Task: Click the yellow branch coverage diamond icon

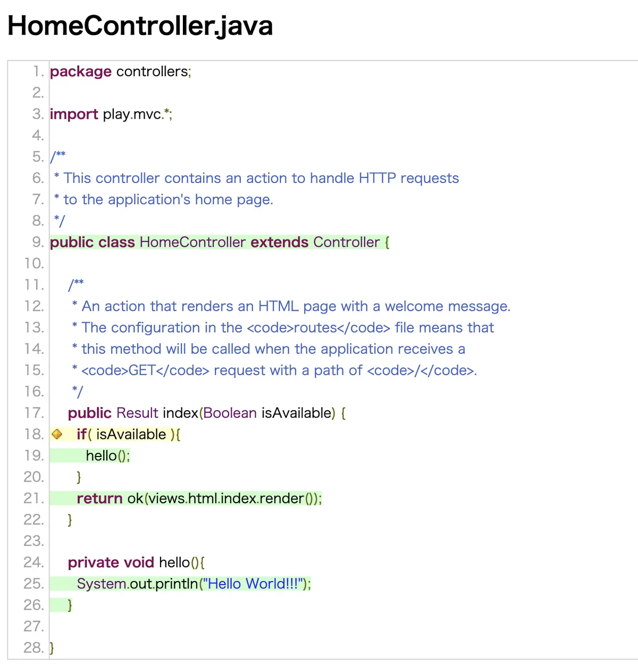Action: [57, 435]
